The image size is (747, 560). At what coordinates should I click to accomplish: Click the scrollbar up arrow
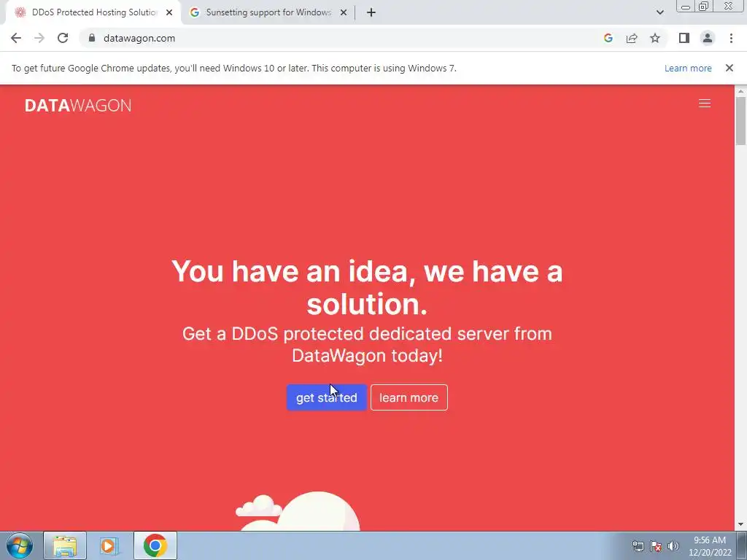point(740,90)
